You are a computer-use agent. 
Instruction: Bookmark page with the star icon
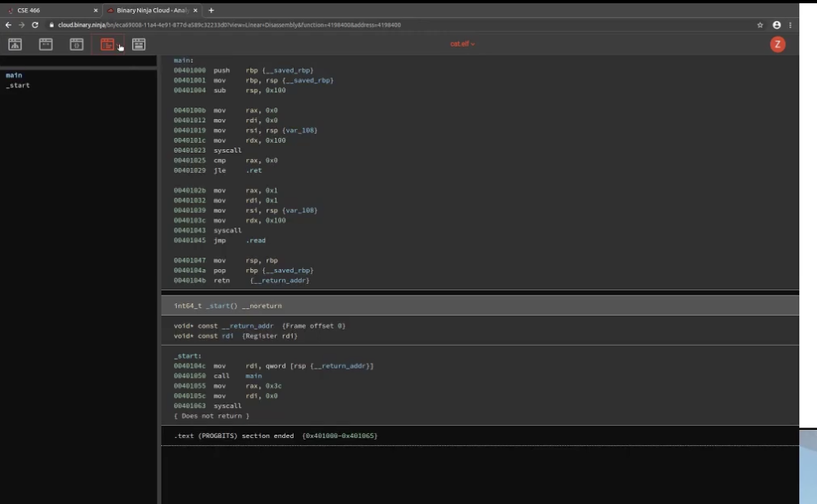[760, 25]
